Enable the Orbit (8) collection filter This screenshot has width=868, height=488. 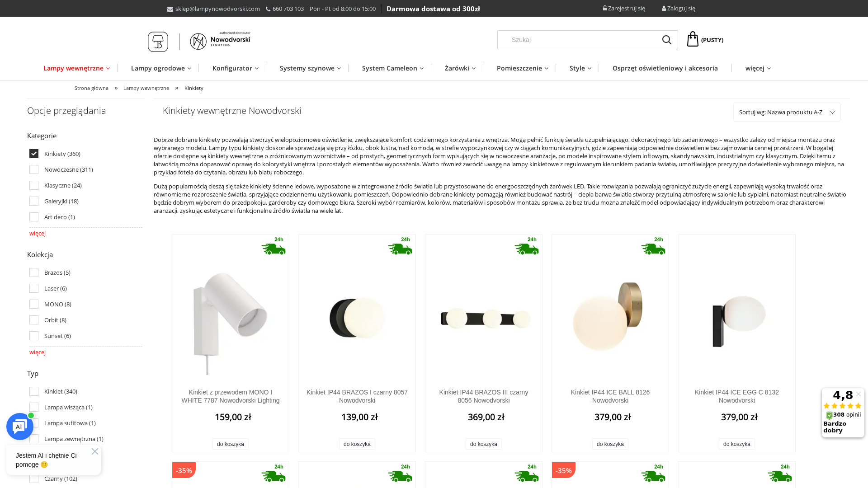(34, 320)
